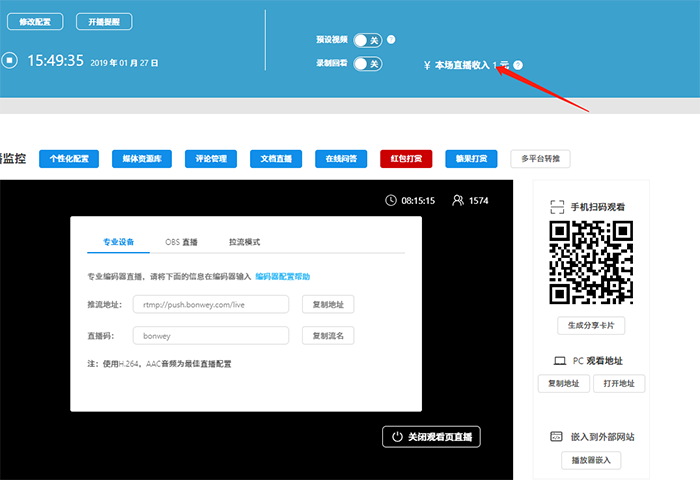Click the scan icon beside 手机扫码观看

pyautogui.click(x=558, y=207)
